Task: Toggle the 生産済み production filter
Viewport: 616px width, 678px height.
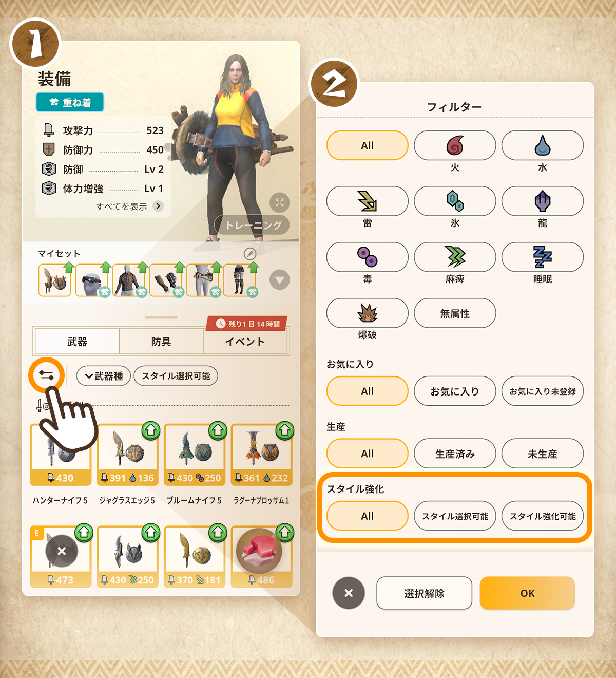Action: 455,454
